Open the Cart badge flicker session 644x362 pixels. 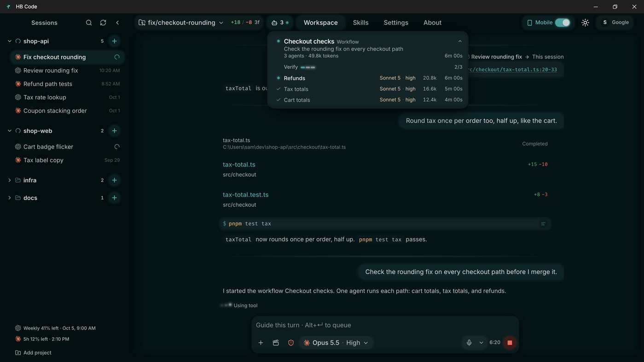pos(67,147)
